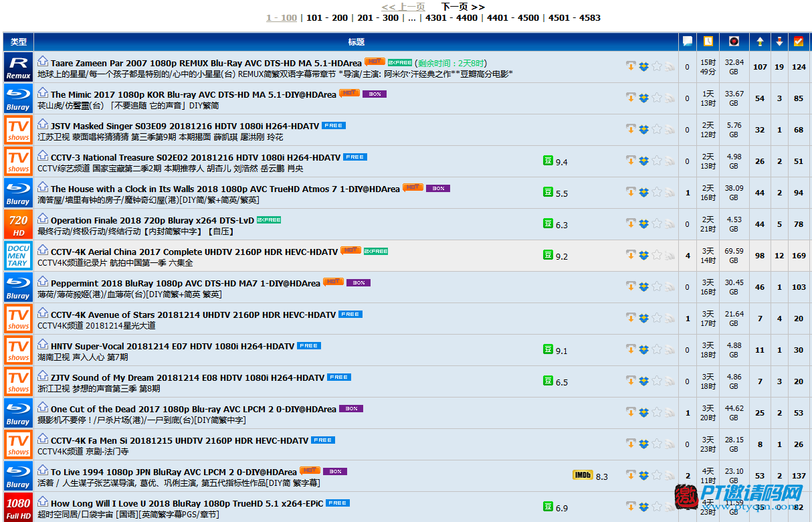Open TV shows category icon on JSTV Masked Singer row
812x522 pixels.
click(x=18, y=130)
